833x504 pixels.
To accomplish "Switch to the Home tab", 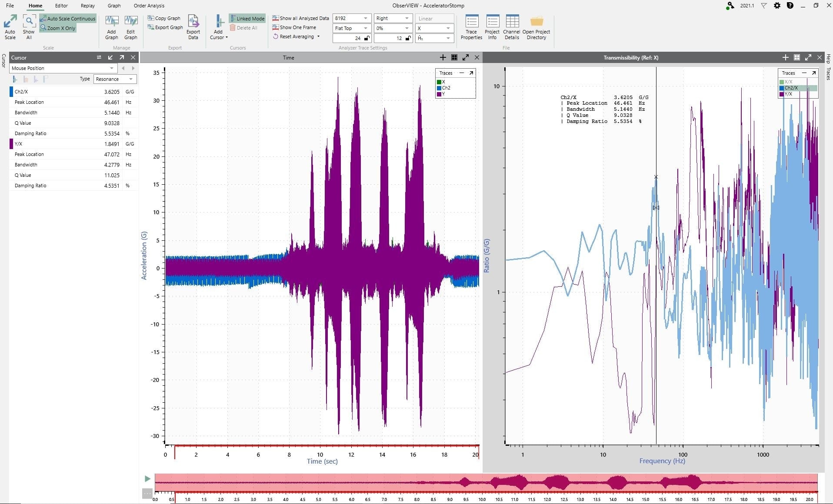I will [x=35, y=6].
